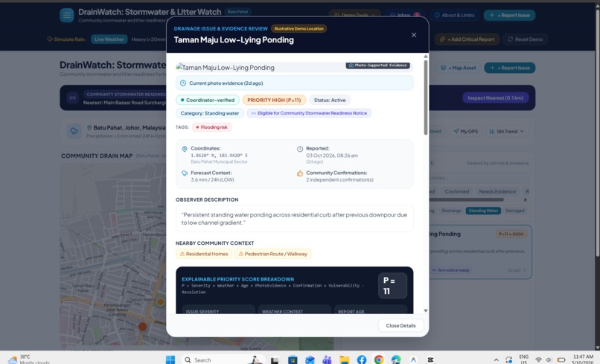Click the modal scroll-up arrow

[426, 57]
